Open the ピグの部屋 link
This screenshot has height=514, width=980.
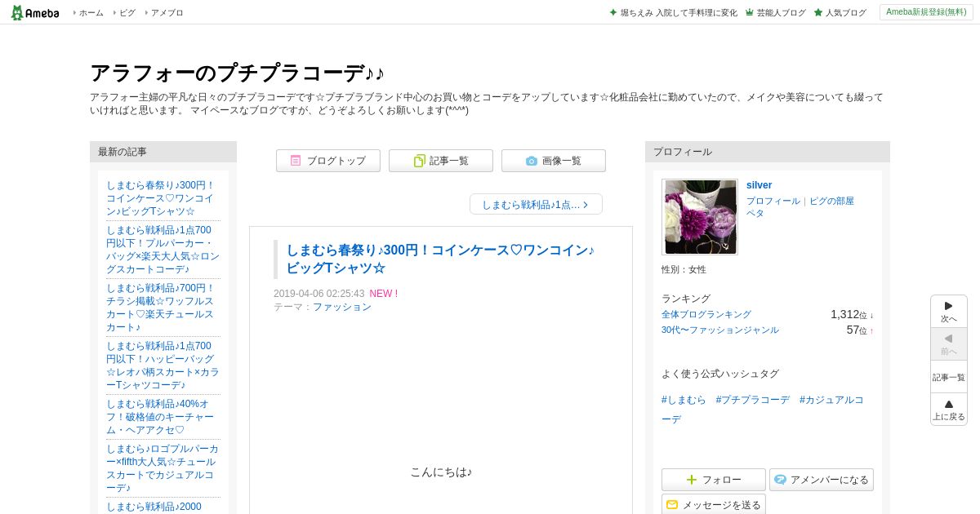[x=831, y=201]
